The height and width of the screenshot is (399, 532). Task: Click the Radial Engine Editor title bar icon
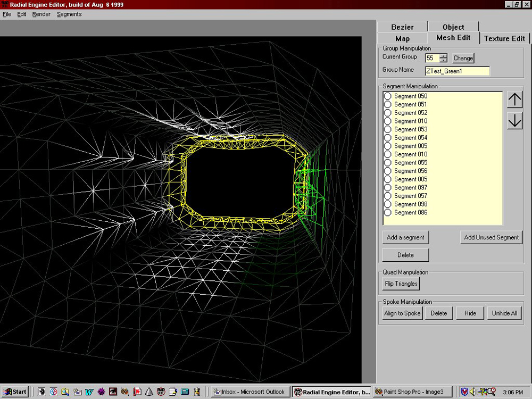point(5,5)
